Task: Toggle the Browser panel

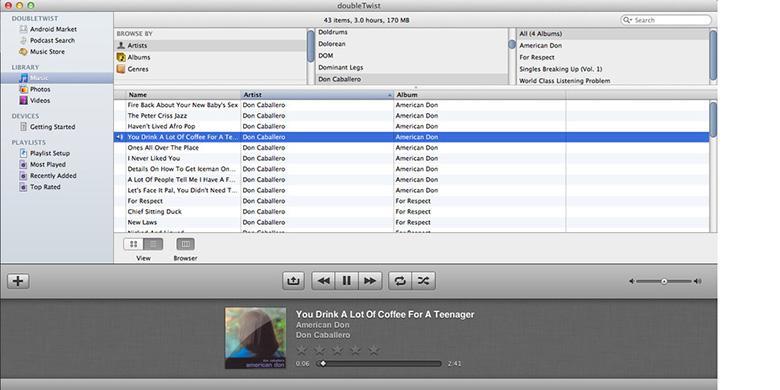Action: click(186, 244)
